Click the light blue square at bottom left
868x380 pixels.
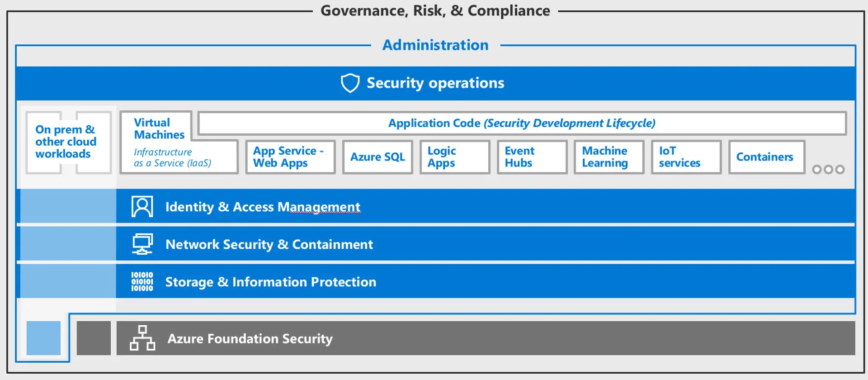(x=43, y=338)
